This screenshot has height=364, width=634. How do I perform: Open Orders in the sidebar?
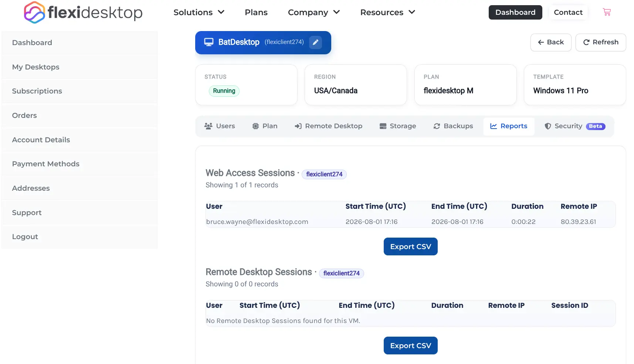point(79,115)
